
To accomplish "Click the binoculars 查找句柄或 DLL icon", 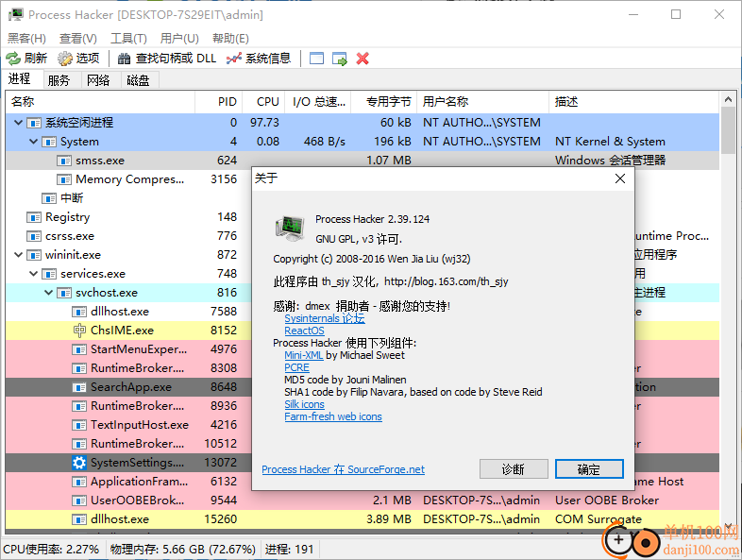I will coord(124,59).
